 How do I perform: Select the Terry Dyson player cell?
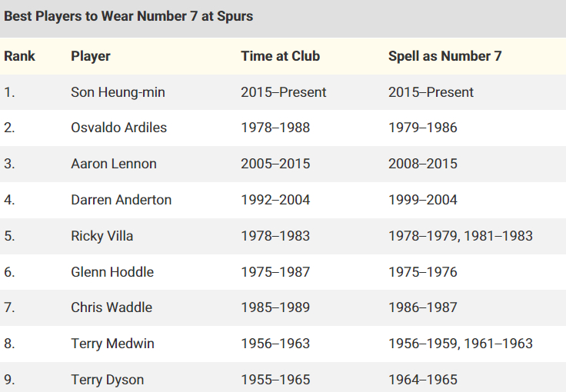coord(107,380)
